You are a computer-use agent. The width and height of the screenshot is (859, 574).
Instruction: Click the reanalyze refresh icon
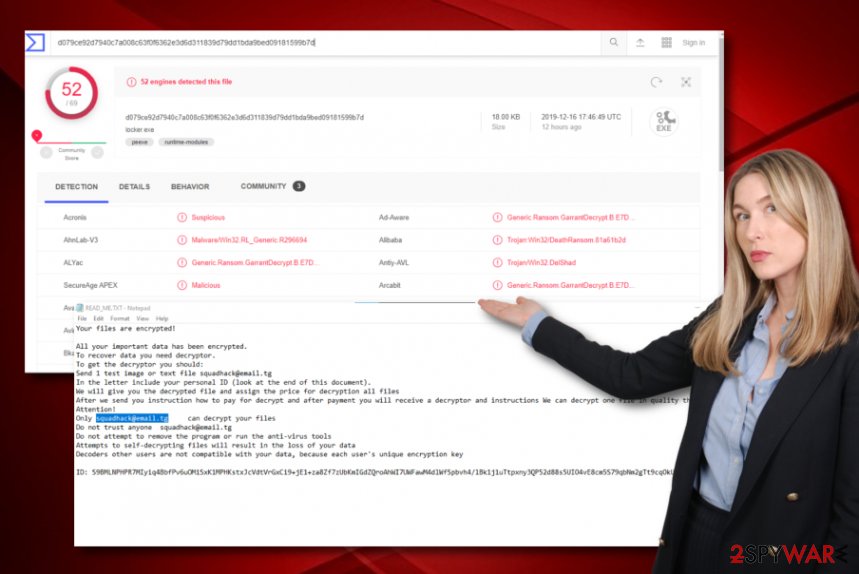[x=656, y=82]
